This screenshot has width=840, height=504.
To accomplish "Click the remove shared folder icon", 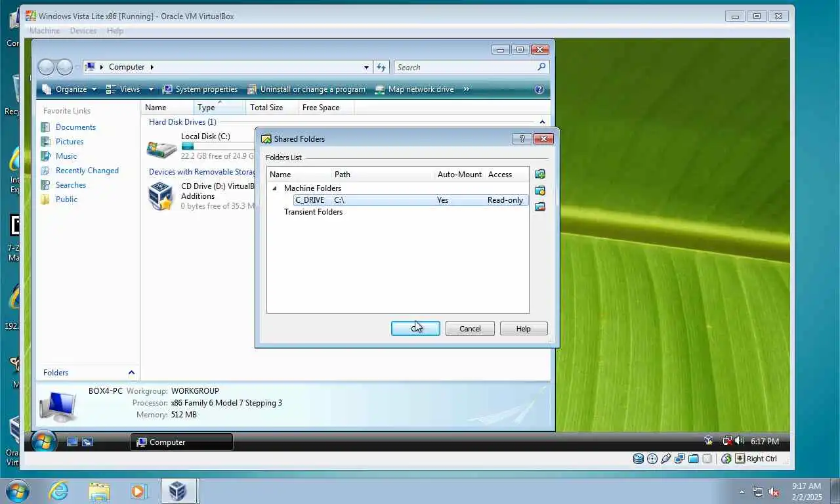I will 540,207.
